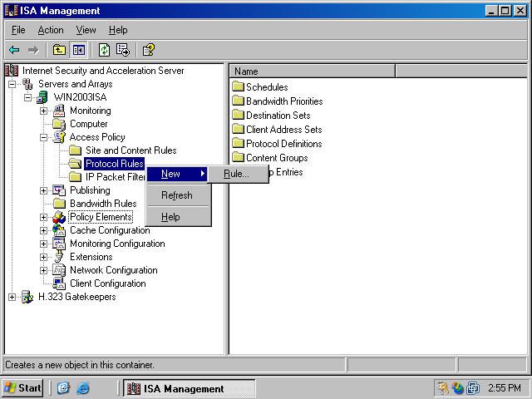Open the File menu

pos(18,30)
